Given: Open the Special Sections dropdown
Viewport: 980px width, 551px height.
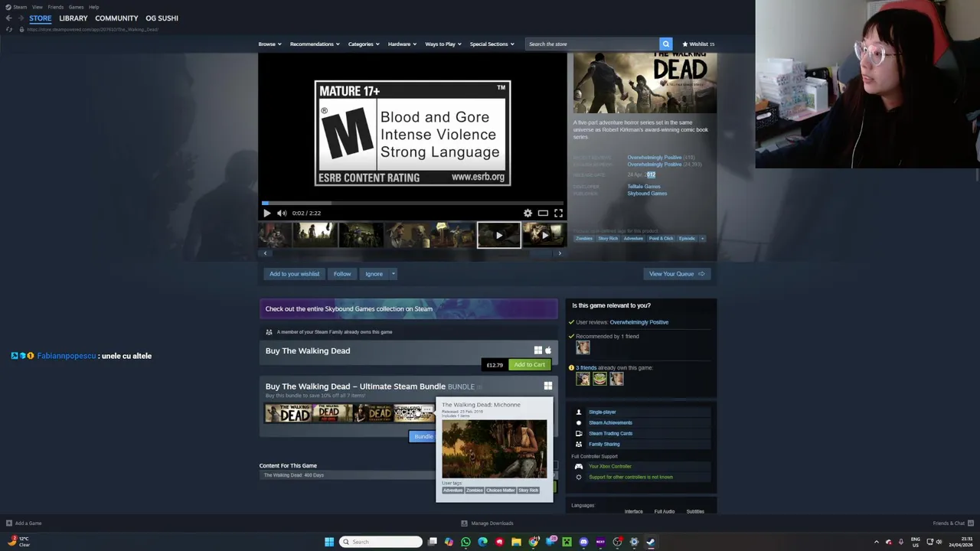Looking at the screenshot, I should [x=492, y=44].
